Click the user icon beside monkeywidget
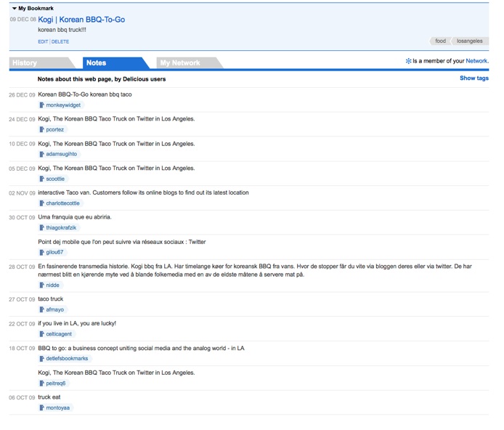 (x=42, y=105)
